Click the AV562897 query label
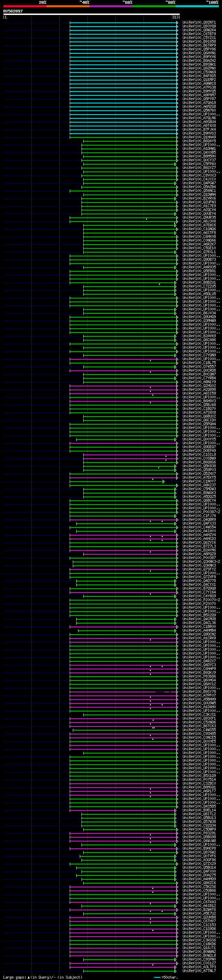The height and width of the screenshot is (980, 222). [x=13, y=11]
